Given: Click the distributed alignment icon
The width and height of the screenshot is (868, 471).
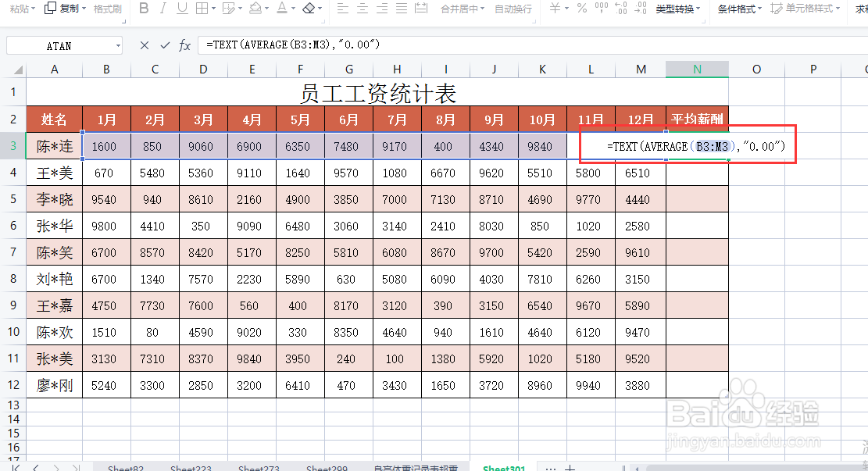Looking at the screenshot, I should [421, 9].
